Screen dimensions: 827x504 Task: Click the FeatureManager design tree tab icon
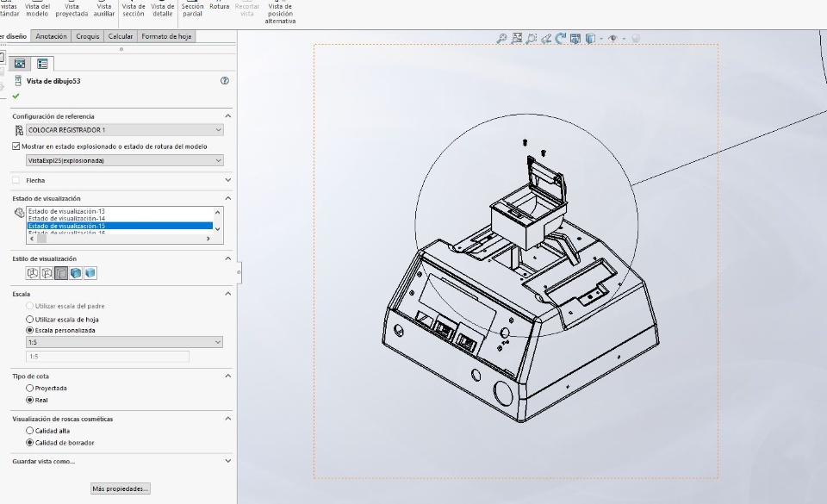tap(20, 64)
